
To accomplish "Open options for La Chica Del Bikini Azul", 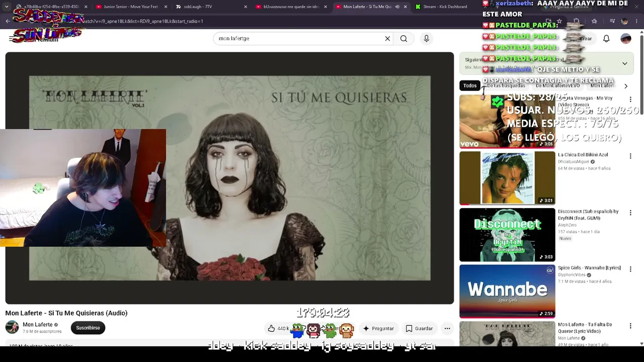I will coord(630,156).
